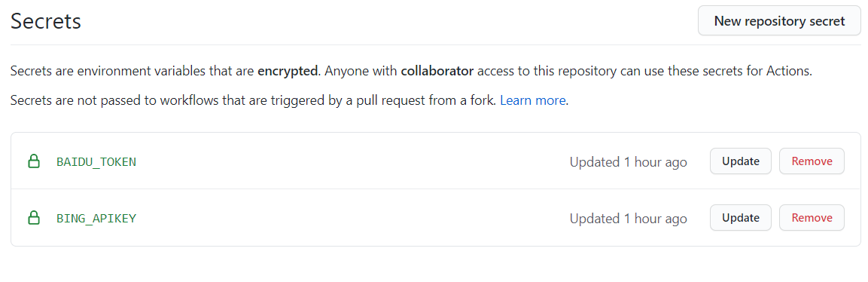Remove the BING_APIKEY secret

pyautogui.click(x=812, y=218)
